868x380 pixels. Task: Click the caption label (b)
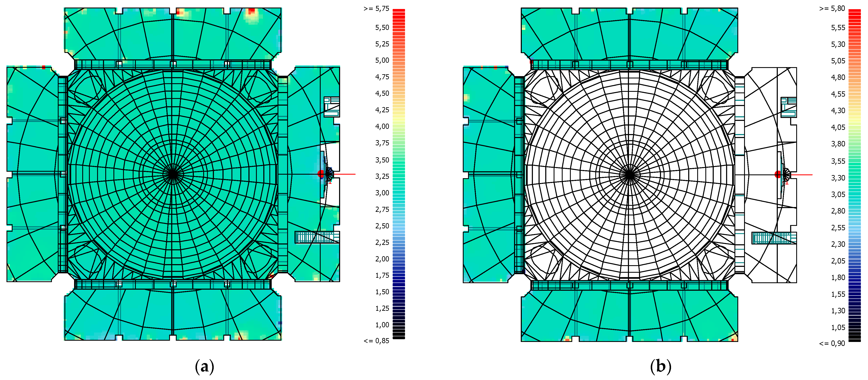click(661, 367)
